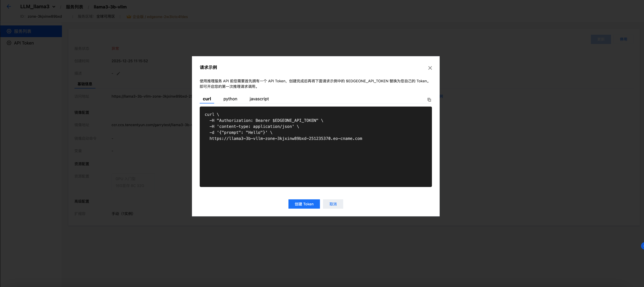Image resolution: width=644 pixels, height=287 pixels.
Task: Copy the curl code with the copy icon
Action: coord(429,100)
